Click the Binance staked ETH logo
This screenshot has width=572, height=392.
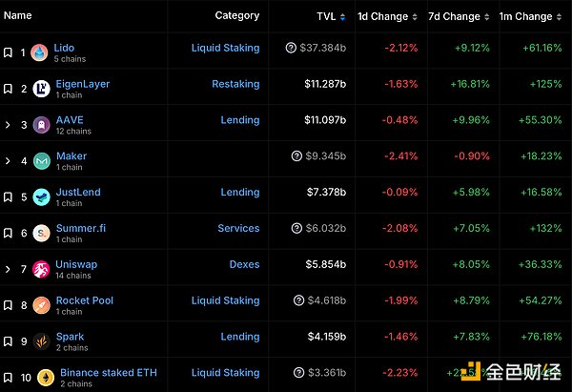[x=46, y=377]
